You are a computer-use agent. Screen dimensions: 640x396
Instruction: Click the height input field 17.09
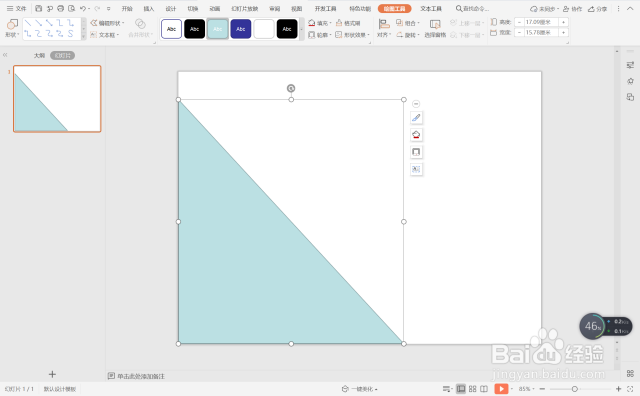point(541,22)
